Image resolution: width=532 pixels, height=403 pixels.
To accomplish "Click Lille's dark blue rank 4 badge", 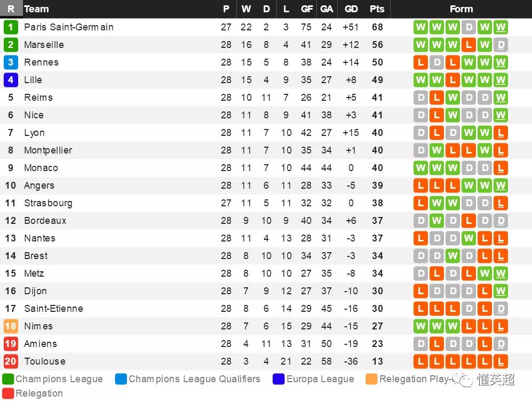I will [11, 80].
